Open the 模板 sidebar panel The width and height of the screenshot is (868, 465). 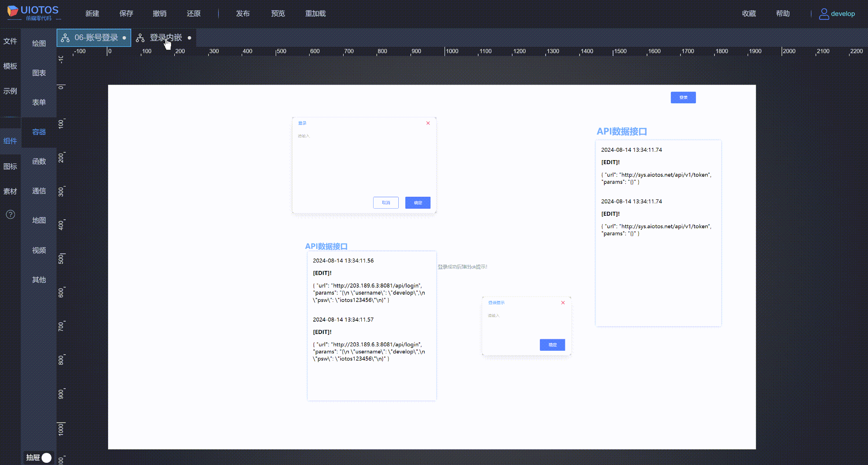[x=10, y=66]
